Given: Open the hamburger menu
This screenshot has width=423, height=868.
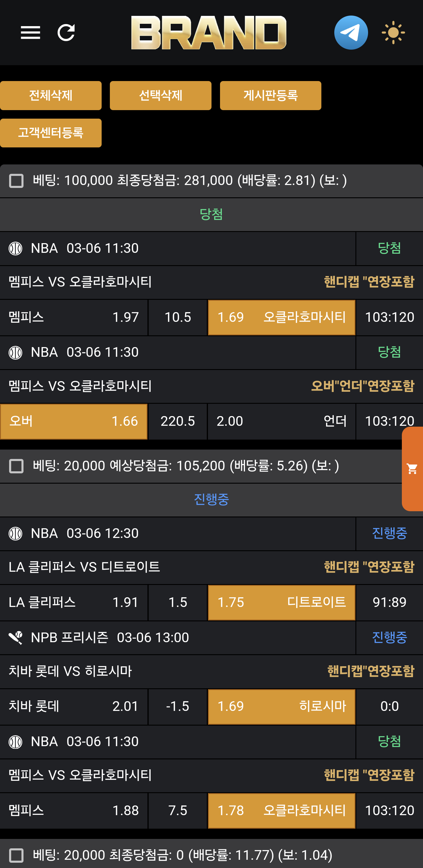Looking at the screenshot, I should tap(30, 33).
